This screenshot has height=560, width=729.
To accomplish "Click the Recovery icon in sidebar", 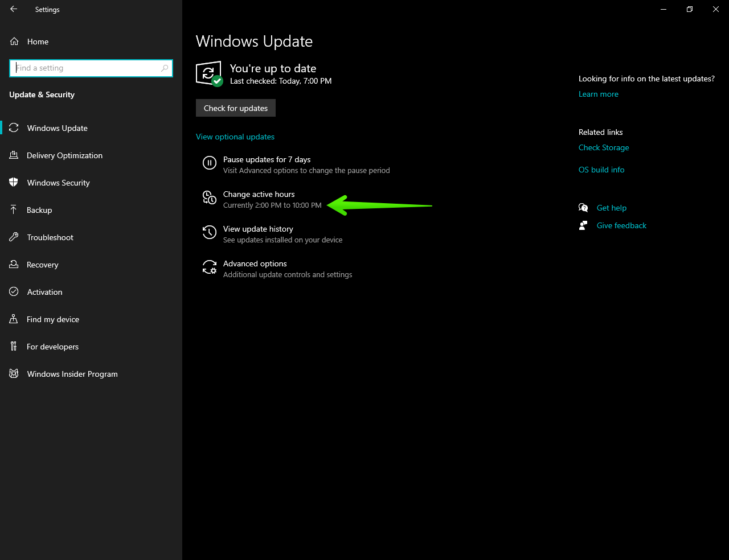I will click(14, 265).
